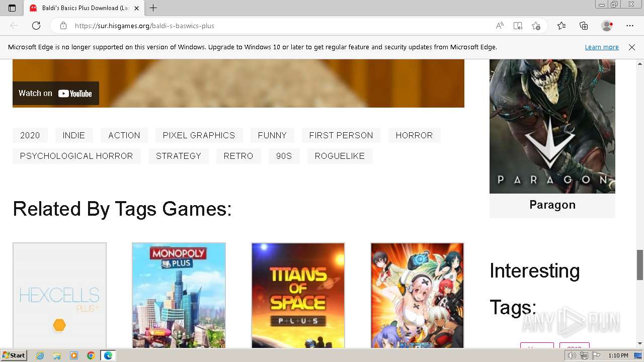Select the INDIE tag
Viewport: 644px width, 362px height.
[74, 135]
